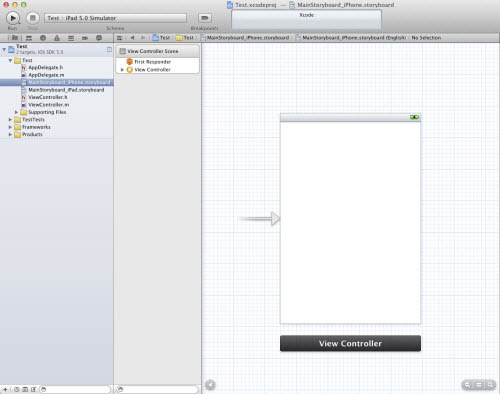Show the Search navigator
Screen dimensions: 500x394
(43, 38)
